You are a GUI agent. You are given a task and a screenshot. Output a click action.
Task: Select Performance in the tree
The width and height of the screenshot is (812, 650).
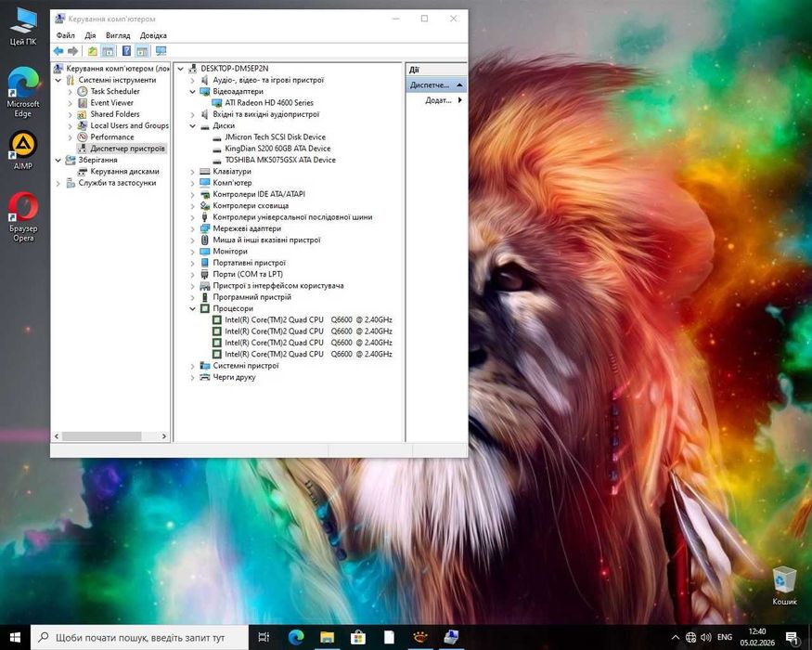pyautogui.click(x=112, y=136)
